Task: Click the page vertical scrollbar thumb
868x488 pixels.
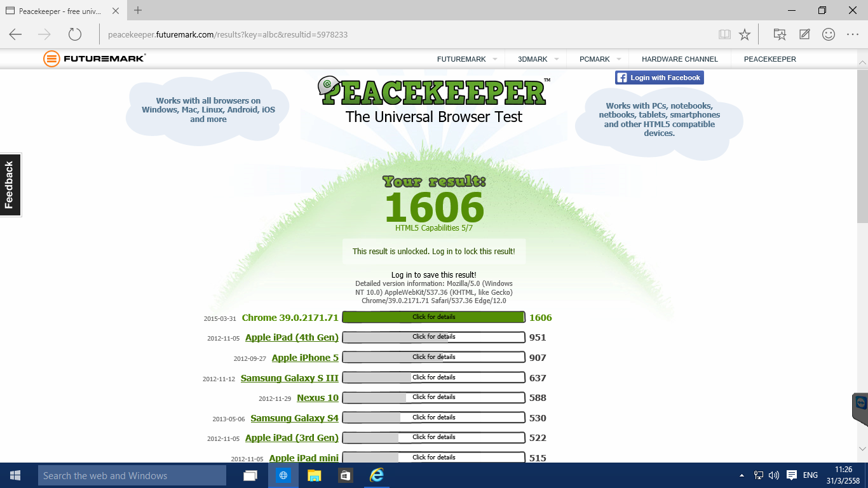Action: 862,146
